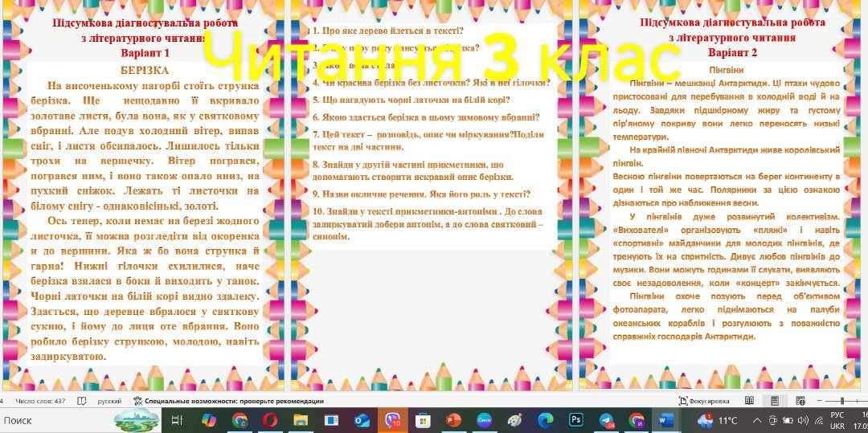This screenshot has height=433, width=868.
Task: Click the title 'БЕРІЗКА'
Action: coord(145,70)
